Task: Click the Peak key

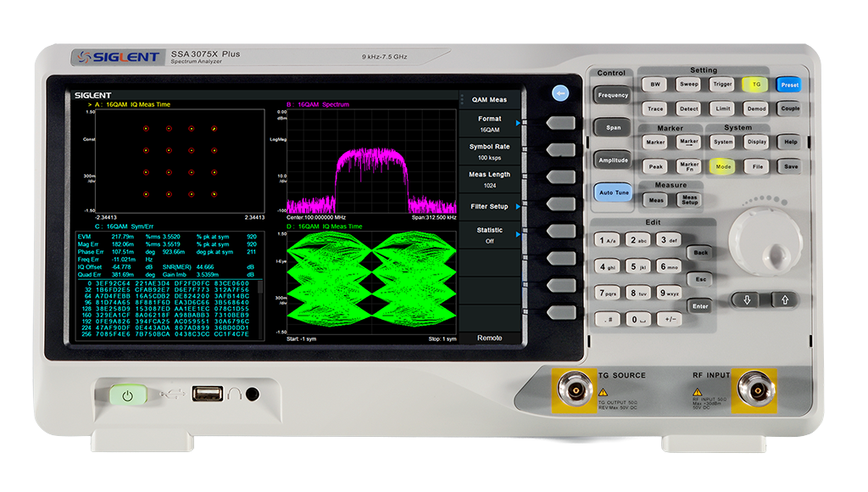Action: [655, 166]
